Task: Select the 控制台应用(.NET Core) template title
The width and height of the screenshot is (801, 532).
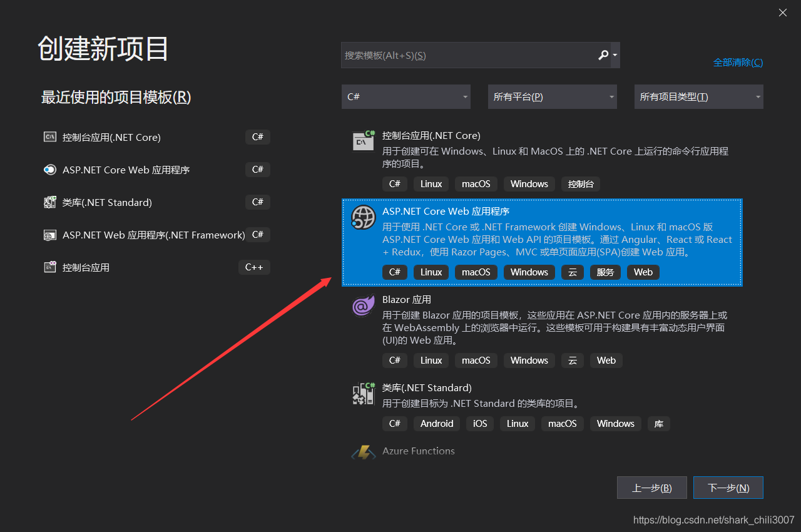Action: tap(431, 135)
